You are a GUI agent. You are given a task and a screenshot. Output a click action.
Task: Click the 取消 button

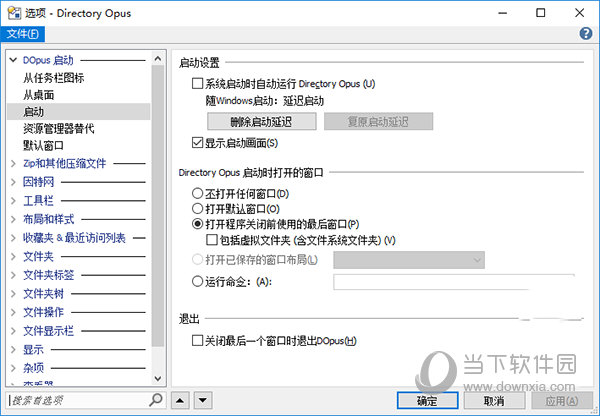494,401
